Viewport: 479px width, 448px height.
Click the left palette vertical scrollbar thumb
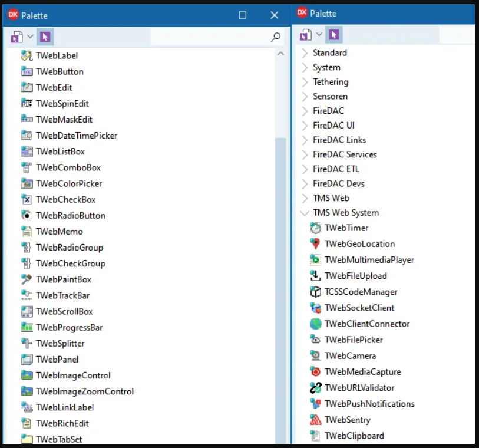tap(280, 290)
